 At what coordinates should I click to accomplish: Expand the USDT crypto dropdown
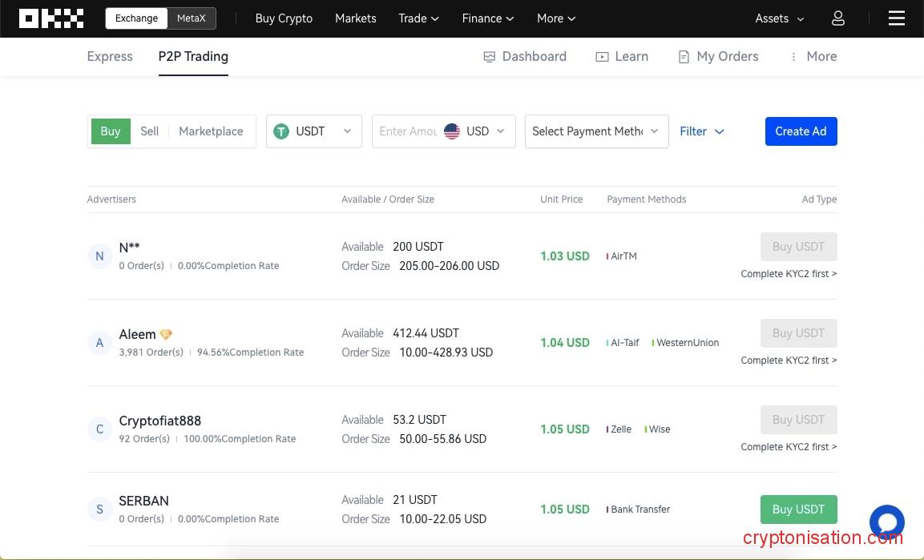[x=313, y=131]
